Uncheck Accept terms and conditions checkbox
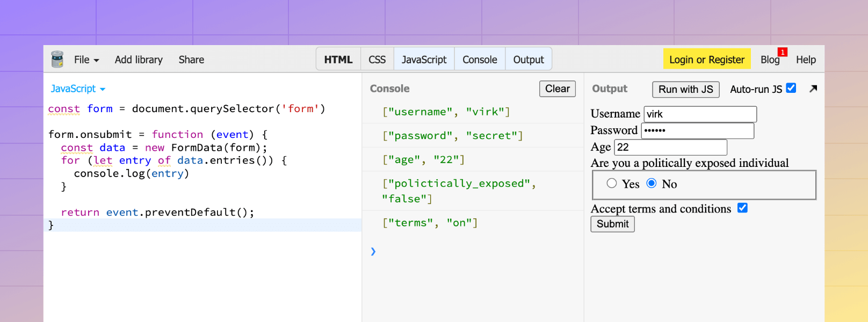Screen dimensions: 868x322 pyautogui.click(x=742, y=208)
